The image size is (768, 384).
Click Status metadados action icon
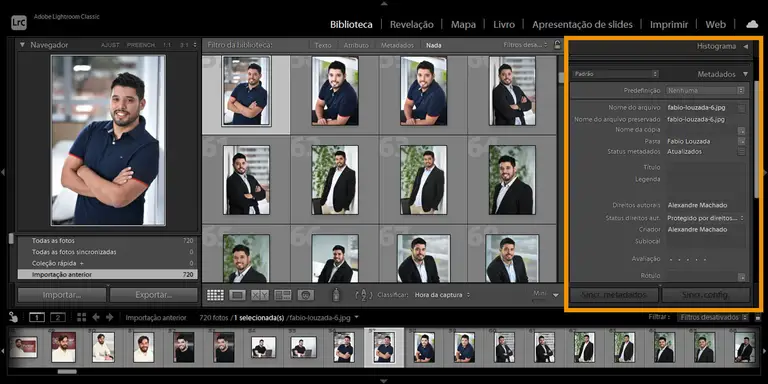pyautogui.click(x=742, y=152)
